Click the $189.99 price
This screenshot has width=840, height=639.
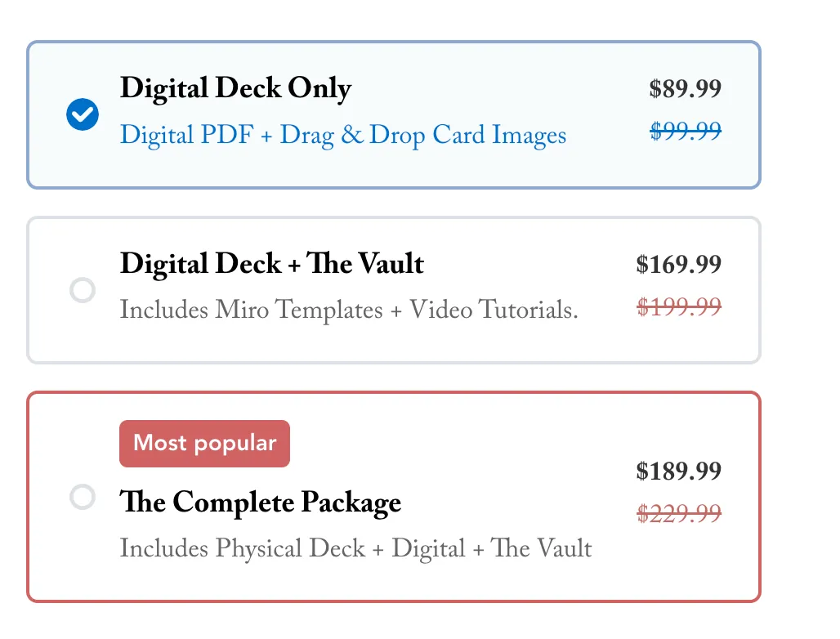[x=679, y=471]
